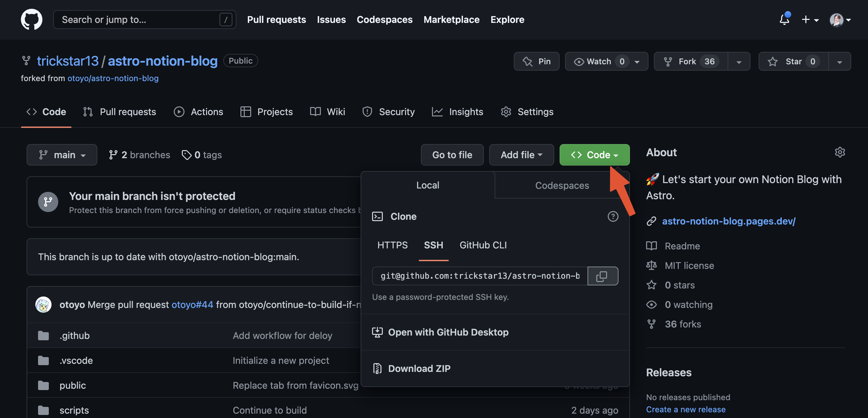Open the notifications bell
868x418 pixels.
pos(784,20)
